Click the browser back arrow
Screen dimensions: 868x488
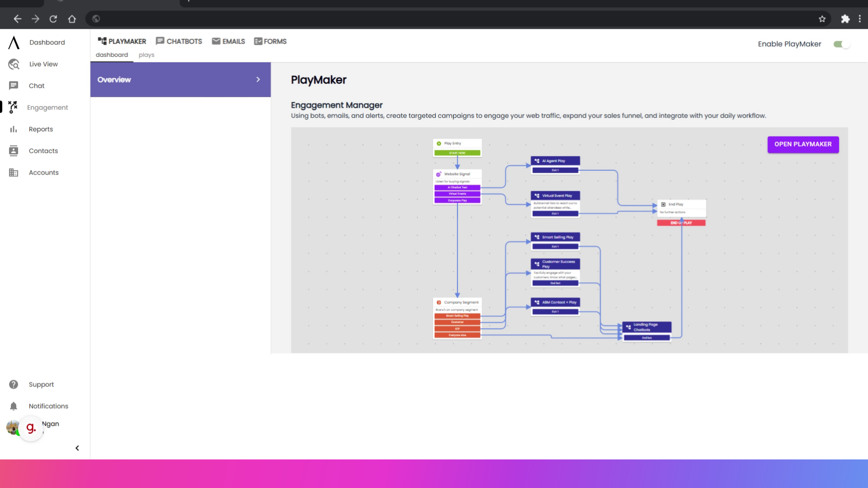pos(18,19)
